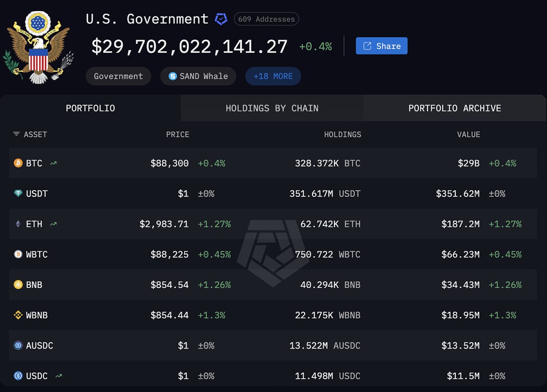This screenshot has height=392, width=547.
Task: Open the filter icon beside ASSET header
Action: pos(15,134)
